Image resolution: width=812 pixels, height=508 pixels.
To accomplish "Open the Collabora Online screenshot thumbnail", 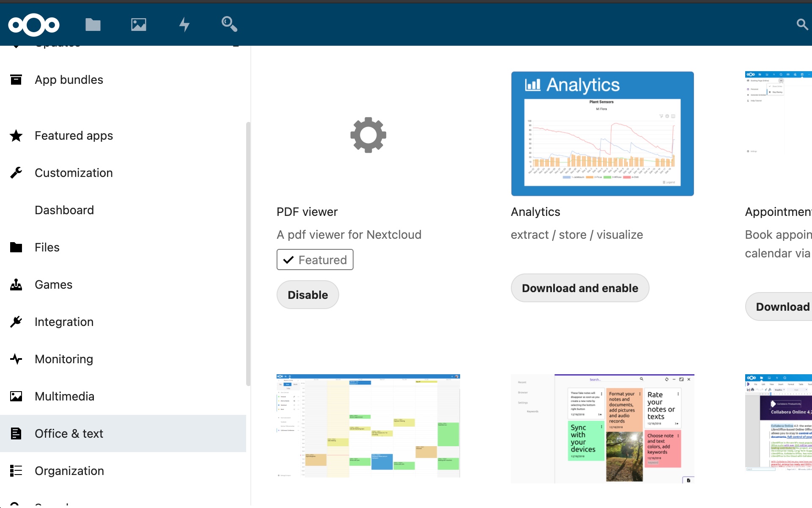I will (x=779, y=422).
